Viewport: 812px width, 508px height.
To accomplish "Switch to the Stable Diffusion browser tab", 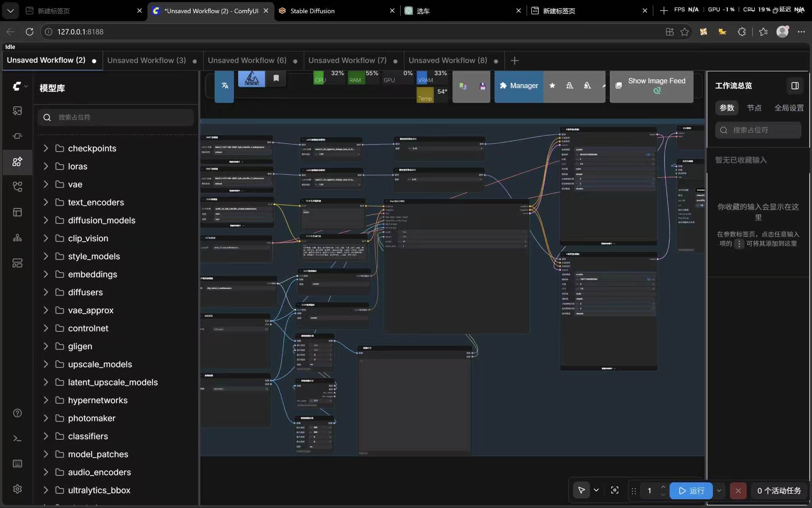I will coord(336,11).
